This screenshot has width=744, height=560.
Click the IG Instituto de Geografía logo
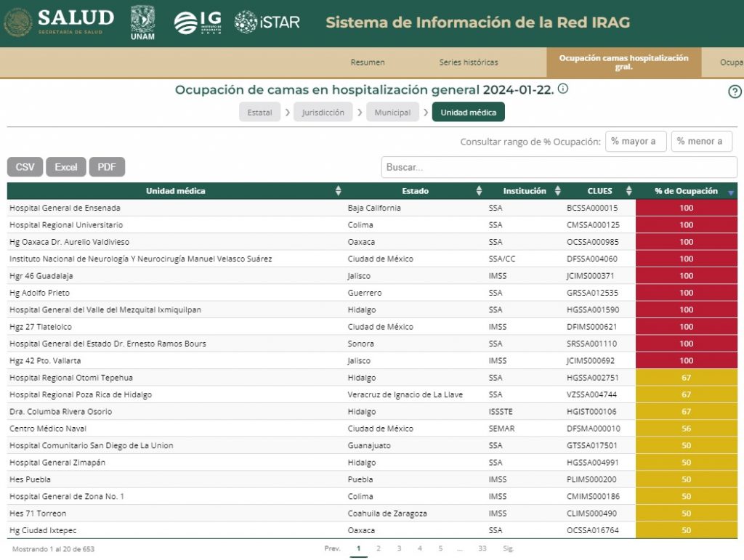[x=198, y=23]
